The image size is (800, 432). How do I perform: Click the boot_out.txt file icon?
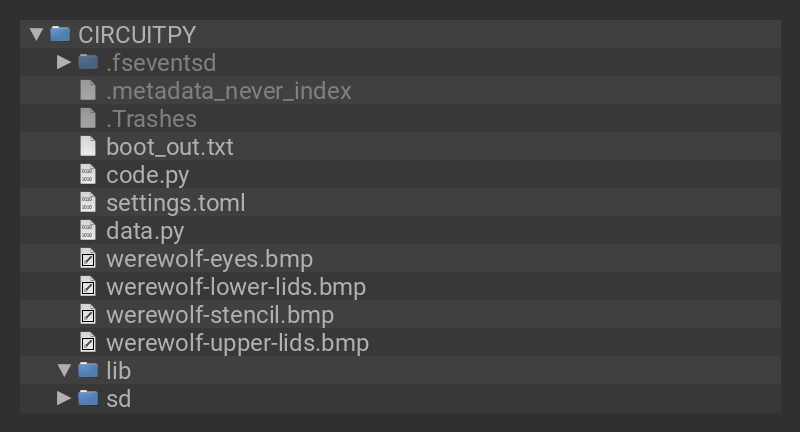88,147
